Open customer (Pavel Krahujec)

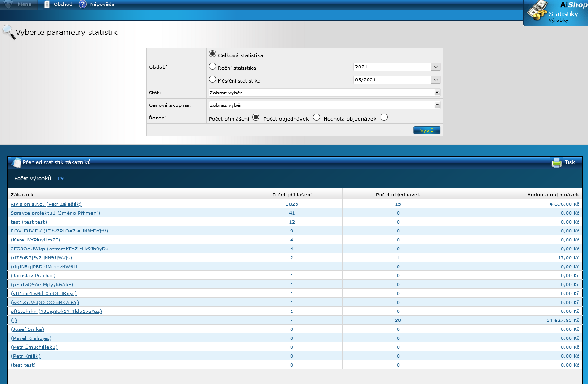31,338
